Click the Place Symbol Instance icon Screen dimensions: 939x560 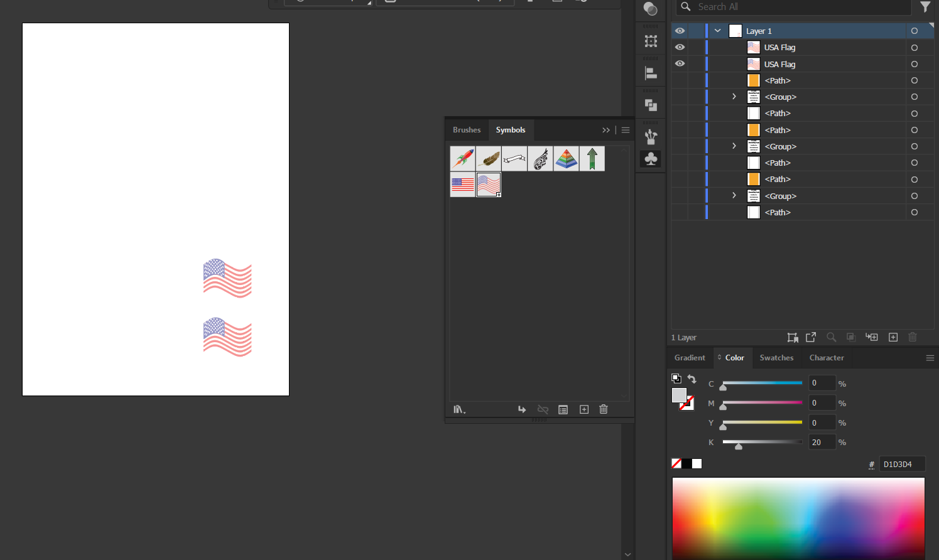click(522, 409)
